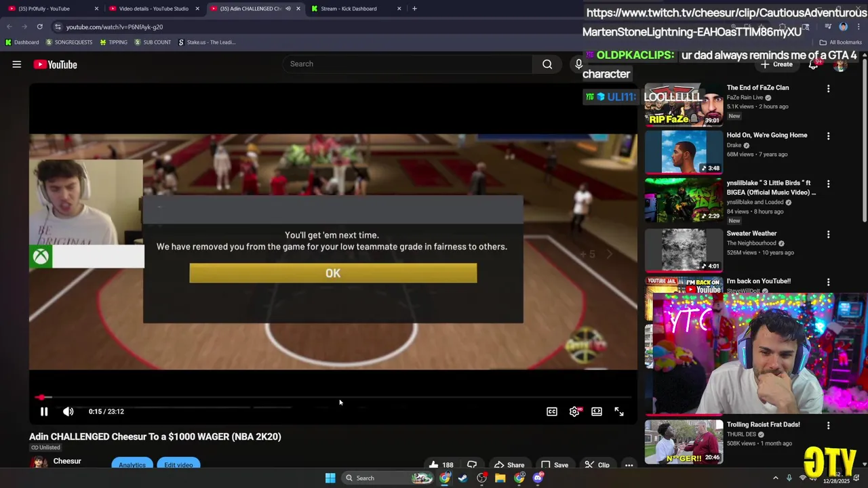Switch to Pr0fully YouTube tab
This screenshot has width=868, height=488.
tap(53, 9)
